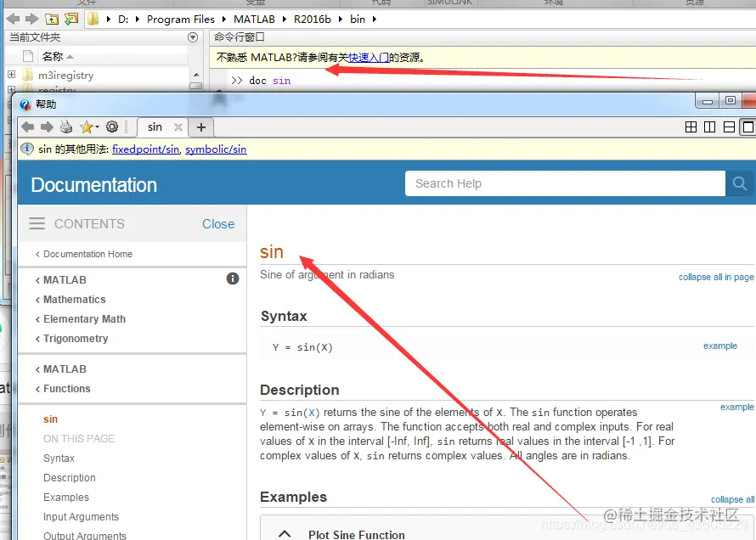Open Help favorites star menu
This screenshot has height=540, width=756.
coord(89,127)
